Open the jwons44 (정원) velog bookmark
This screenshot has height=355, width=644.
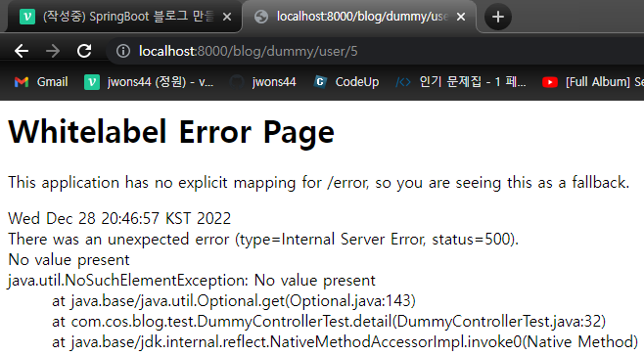point(149,82)
